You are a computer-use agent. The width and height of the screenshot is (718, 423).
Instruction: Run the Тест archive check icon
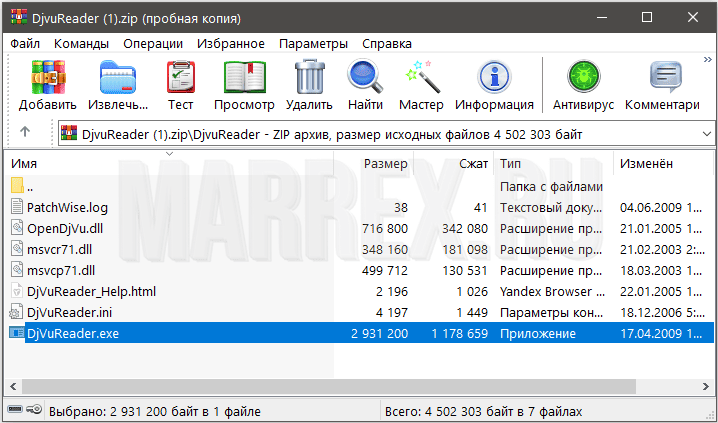tap(181, 77)
